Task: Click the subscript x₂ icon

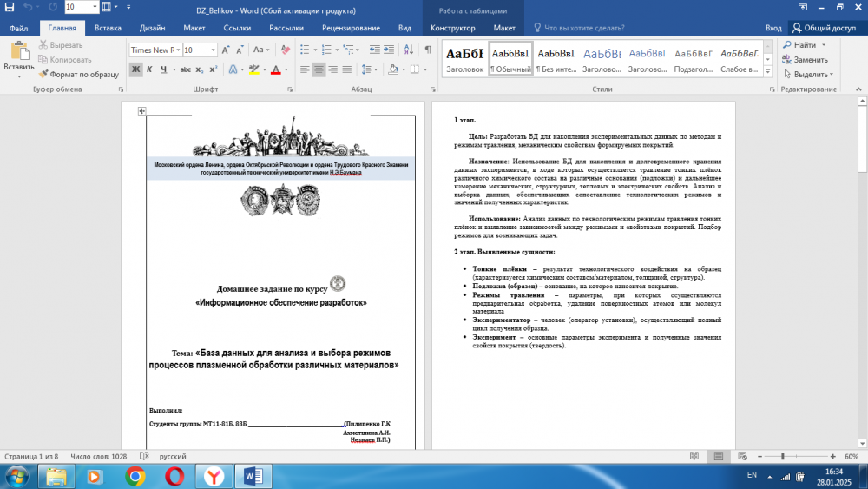Action: coord(199,69)
